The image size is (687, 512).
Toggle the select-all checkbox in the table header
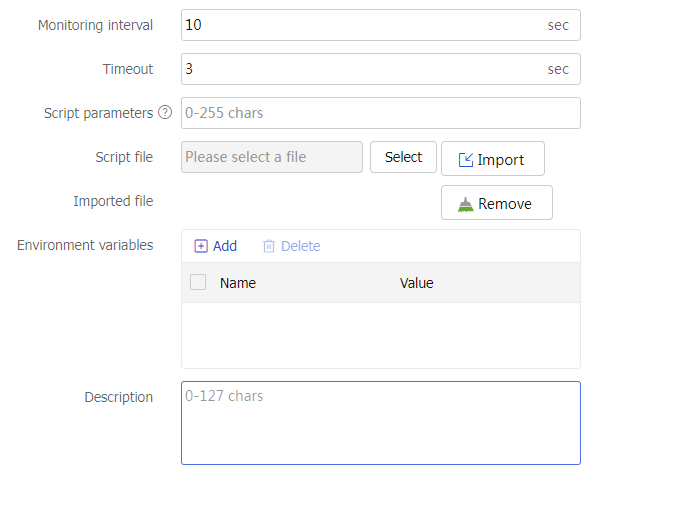[x=198, y=283]
